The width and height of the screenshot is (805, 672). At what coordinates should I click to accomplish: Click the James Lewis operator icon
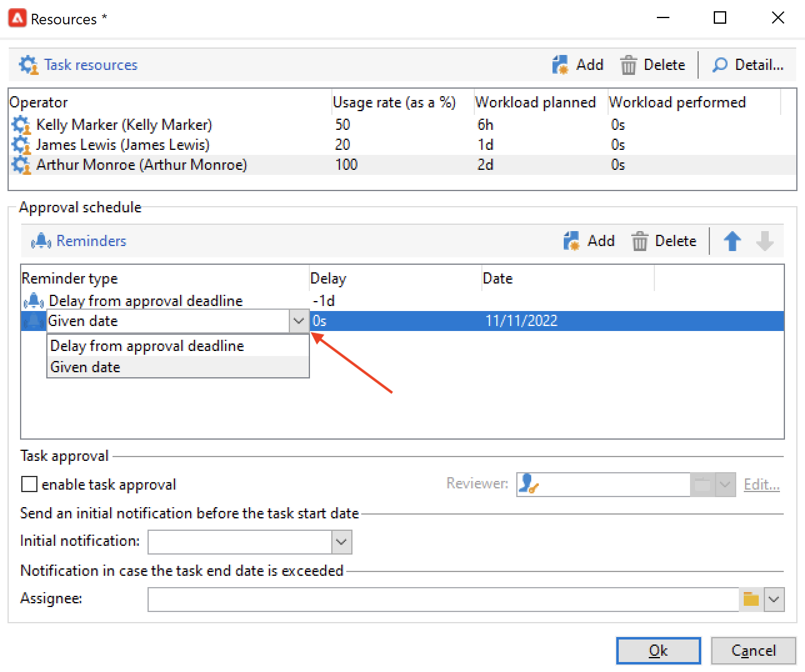[x=21, y=145]
